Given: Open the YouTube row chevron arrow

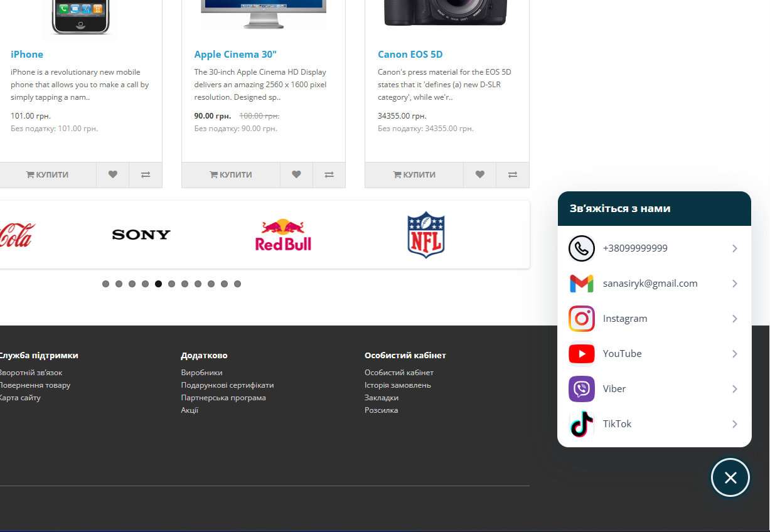Looking at the screenshot, I should [735, 354].
